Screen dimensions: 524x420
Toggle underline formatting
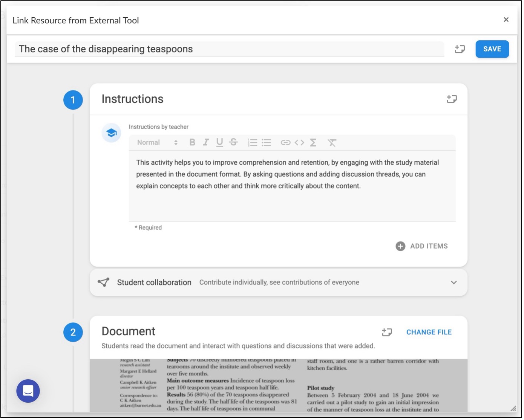pyautogui.click(x=219, y=142)
